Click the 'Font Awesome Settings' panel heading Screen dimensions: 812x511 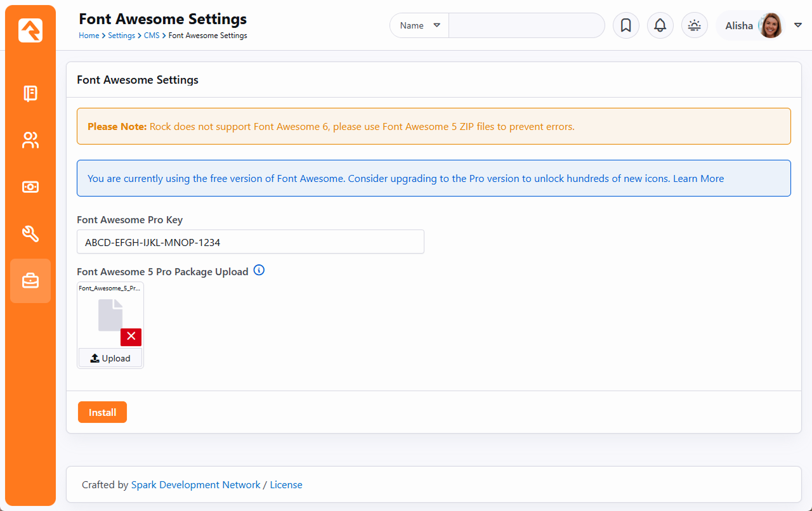point(138,80)
